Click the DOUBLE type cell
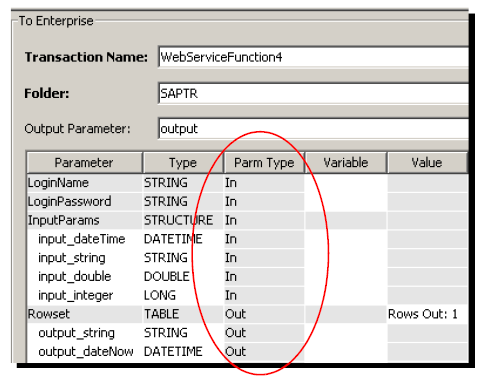This screenshot has width=486, height=384. (183, 276)
